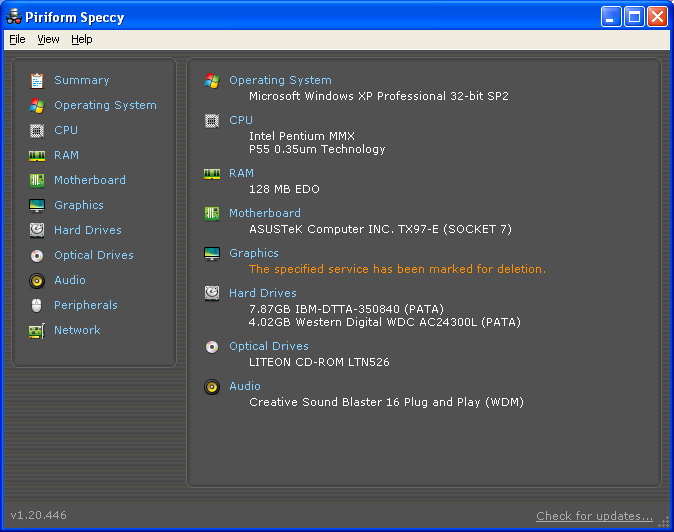Open the Help menu

point(82,40)
